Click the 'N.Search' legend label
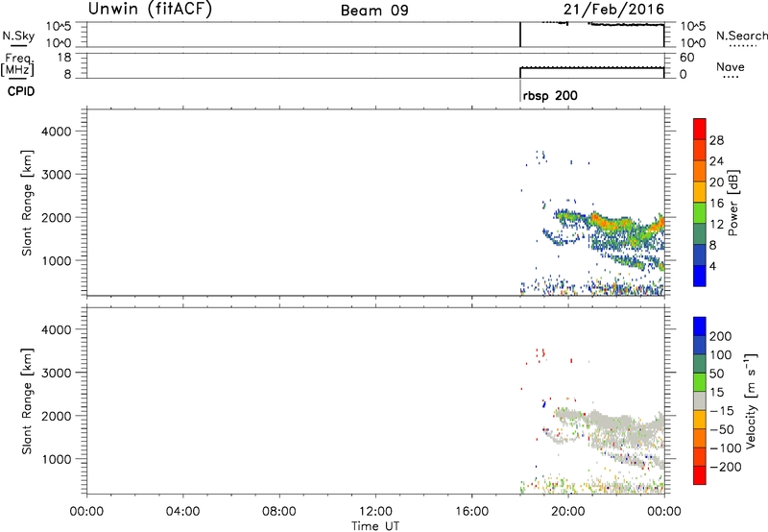This screenshot has height=532, width=768. pos(741,36)
